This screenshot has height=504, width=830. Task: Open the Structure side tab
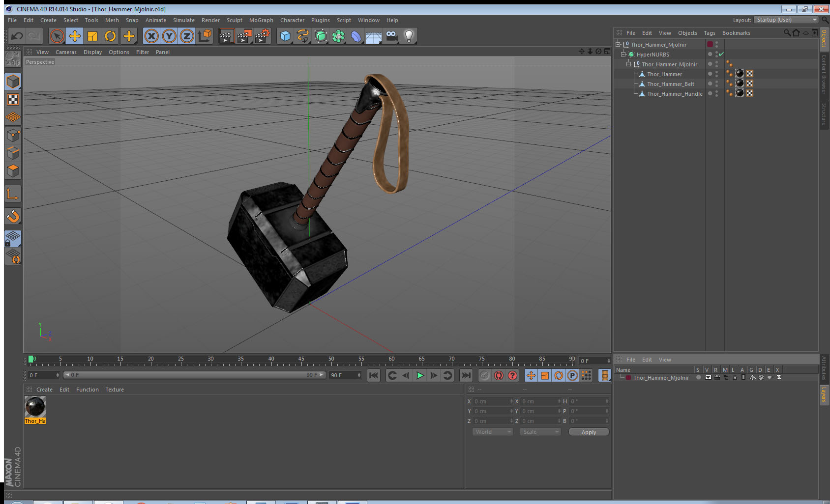[x=824, y=114]
